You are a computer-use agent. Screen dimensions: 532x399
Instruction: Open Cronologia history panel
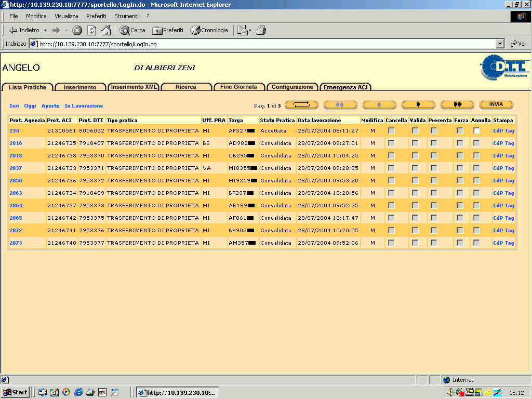pyautogui.click(x=209, y=30)
